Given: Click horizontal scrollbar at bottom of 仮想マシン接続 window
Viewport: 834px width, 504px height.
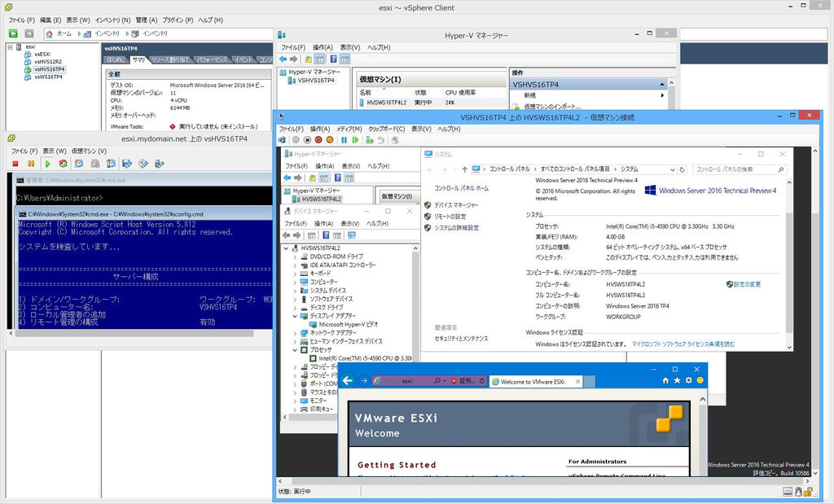Looking at the screenshot, I should pos(542,481).
